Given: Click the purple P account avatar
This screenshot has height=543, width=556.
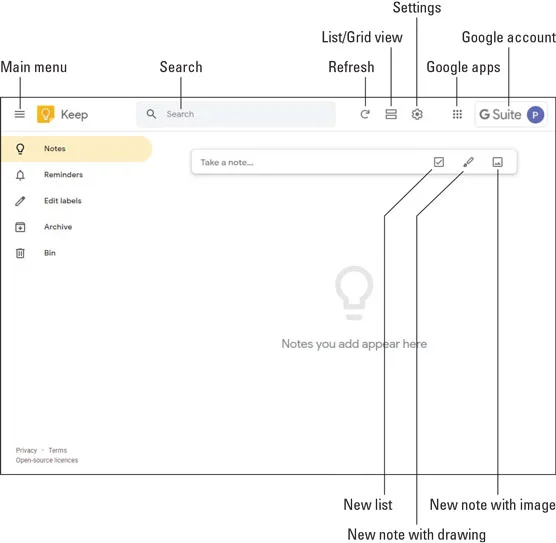Looking at the screenshot, I should tap(535, 115).
